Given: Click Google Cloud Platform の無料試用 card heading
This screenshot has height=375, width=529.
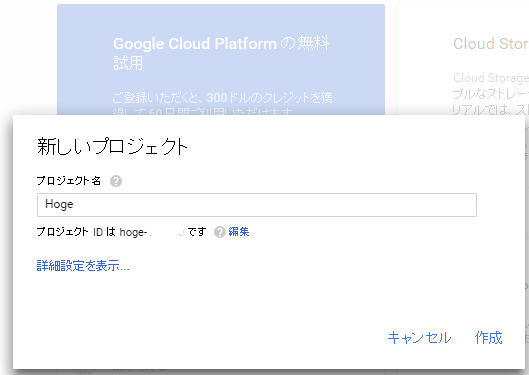Looking at the screenshot, I should (x=221, y=53).
